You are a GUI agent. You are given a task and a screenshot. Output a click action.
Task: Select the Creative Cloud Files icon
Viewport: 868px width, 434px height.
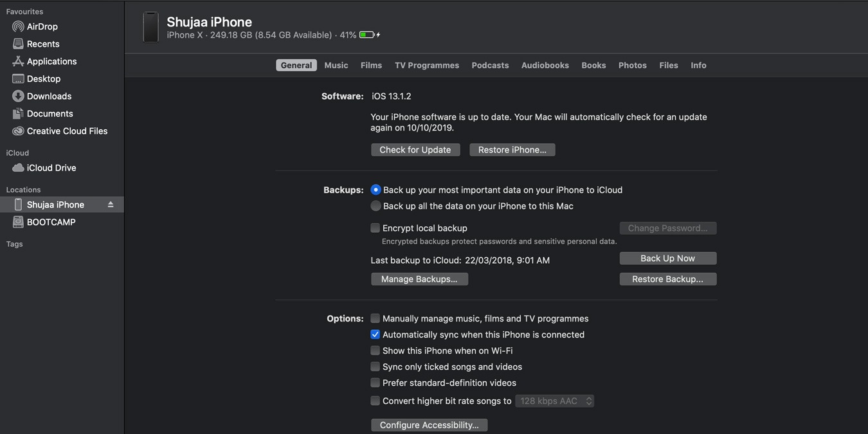coord(18,130)
